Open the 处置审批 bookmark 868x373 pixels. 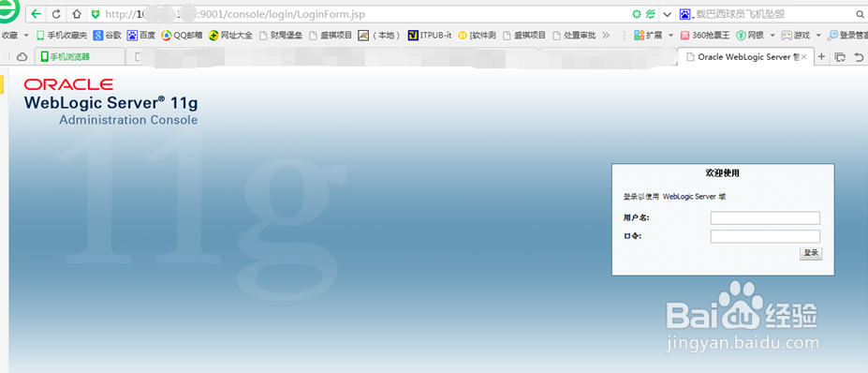tap(574, 36)
